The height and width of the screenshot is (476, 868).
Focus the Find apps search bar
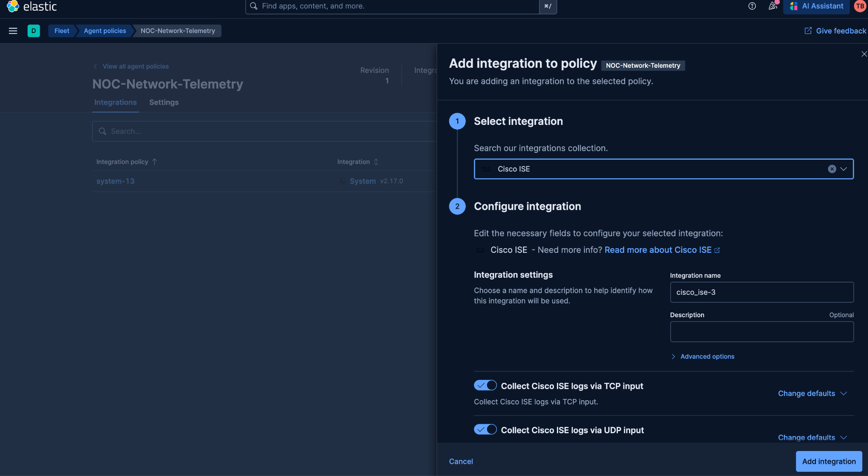coord(392,6)
